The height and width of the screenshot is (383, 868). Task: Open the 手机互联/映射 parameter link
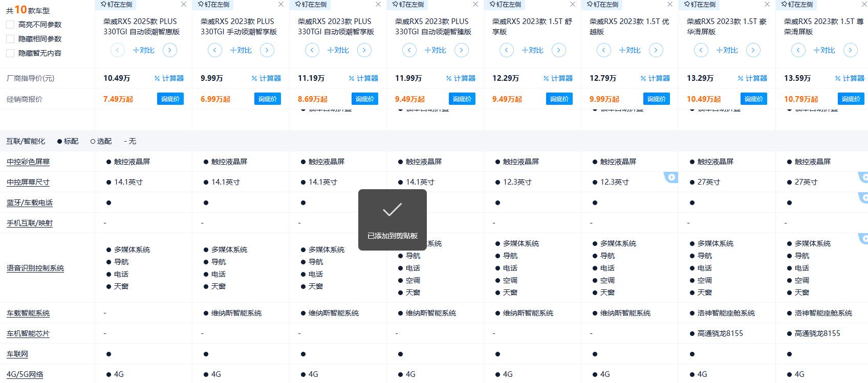click(x=30, y=223)
